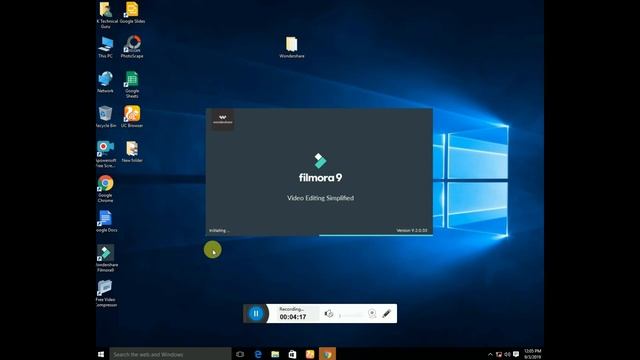Open the Windows Start menu
640x360 pixels.
(x=101, y=354)
